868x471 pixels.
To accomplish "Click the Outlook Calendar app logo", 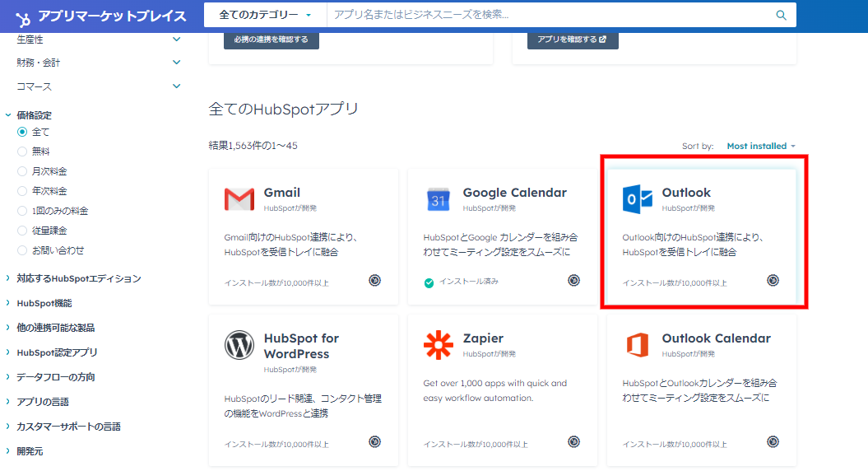I will (638, 345).
